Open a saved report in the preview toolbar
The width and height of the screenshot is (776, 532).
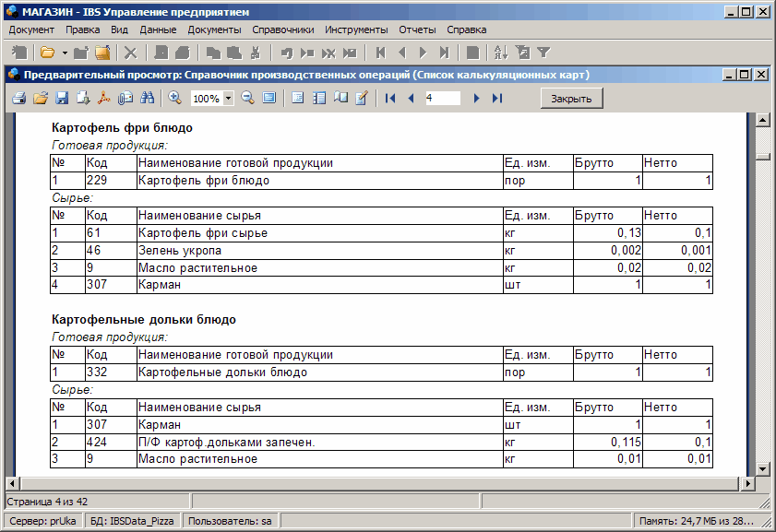pos(41,98)
